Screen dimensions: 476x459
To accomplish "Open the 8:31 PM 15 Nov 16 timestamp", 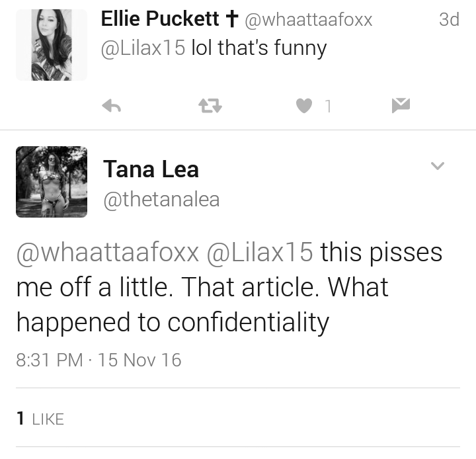I will 99,360.
